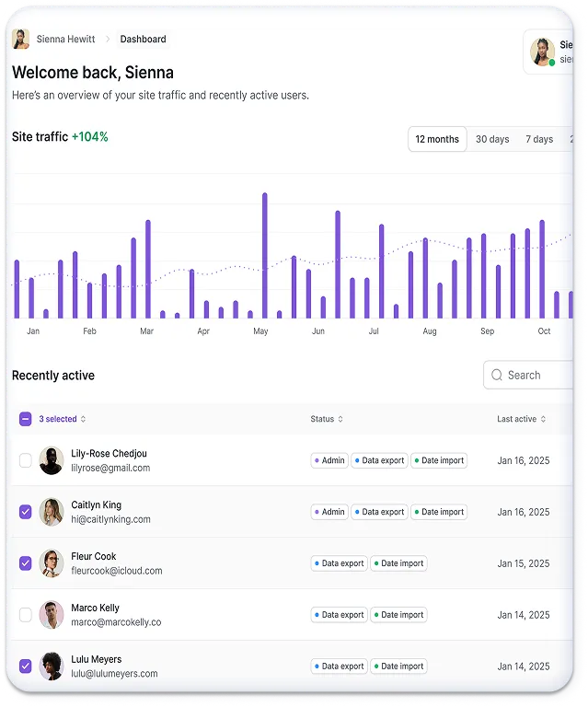Click Data export tag in Caitlyn King row

pos(379,512)
